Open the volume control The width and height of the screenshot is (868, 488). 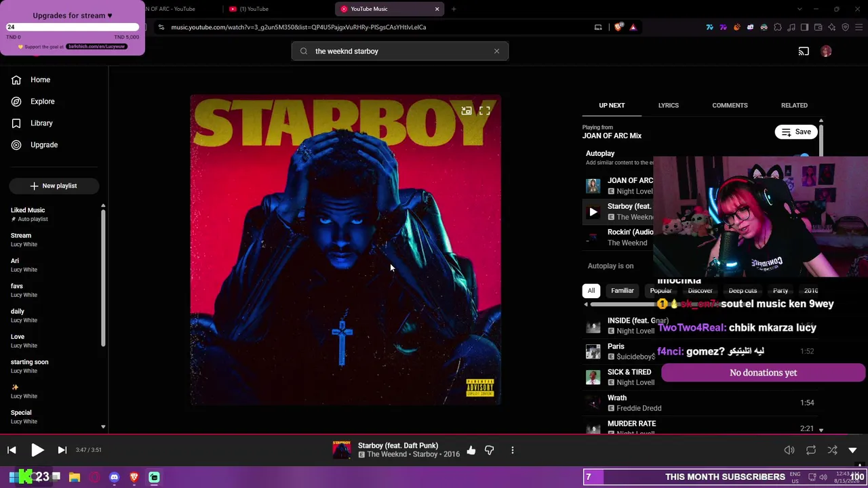tap(789, 450)
